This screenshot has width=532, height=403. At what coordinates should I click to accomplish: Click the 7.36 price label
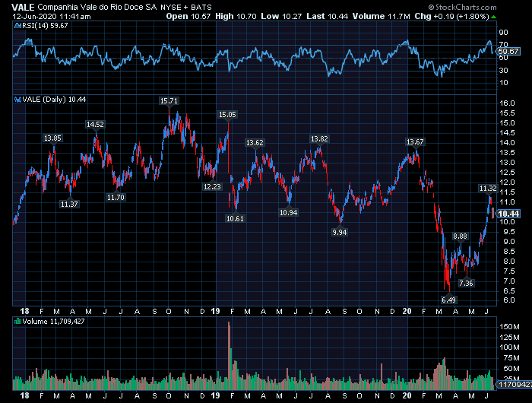(x=466, y=283)
